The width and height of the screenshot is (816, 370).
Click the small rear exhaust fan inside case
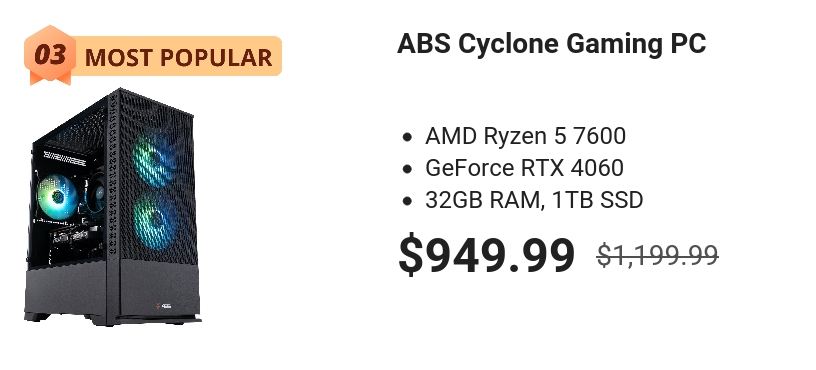point(96,195)
